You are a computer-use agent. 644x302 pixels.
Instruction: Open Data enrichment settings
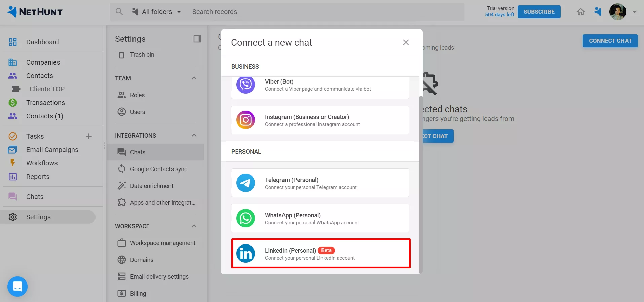pyautogui.click(x=155, y=186)
